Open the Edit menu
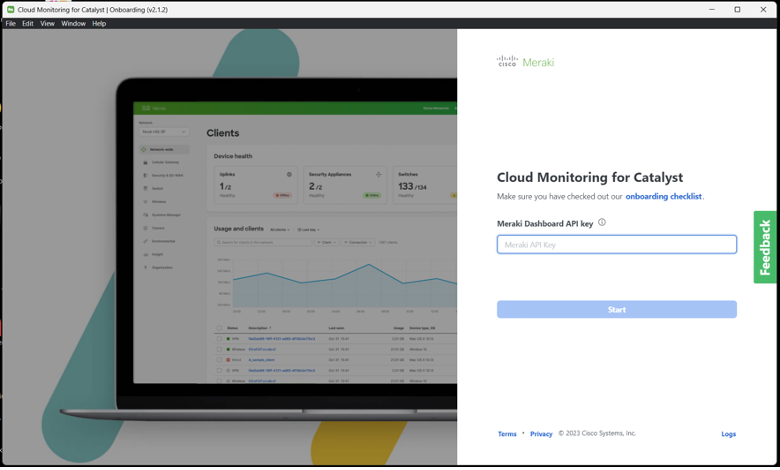 pyautogui.click(x=28, y=23)
